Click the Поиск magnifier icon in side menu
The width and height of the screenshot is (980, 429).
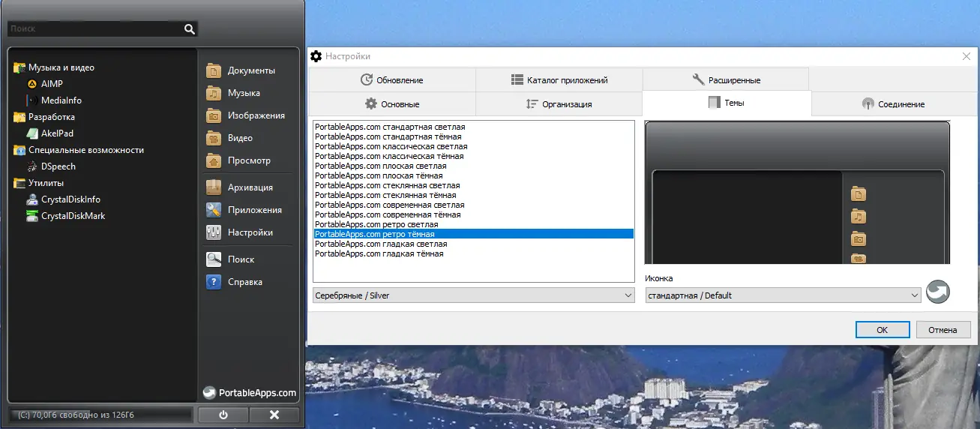[214, 259]
